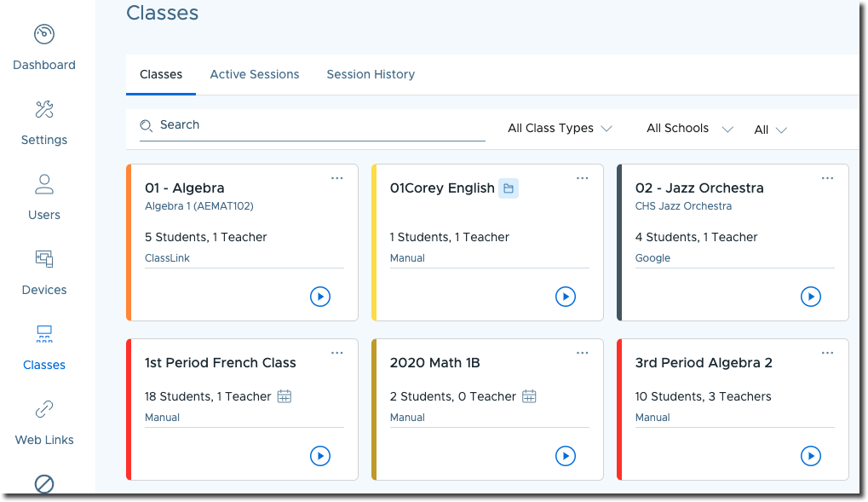
Task: Open the All filter dropdown
Action: pos(770,130)
